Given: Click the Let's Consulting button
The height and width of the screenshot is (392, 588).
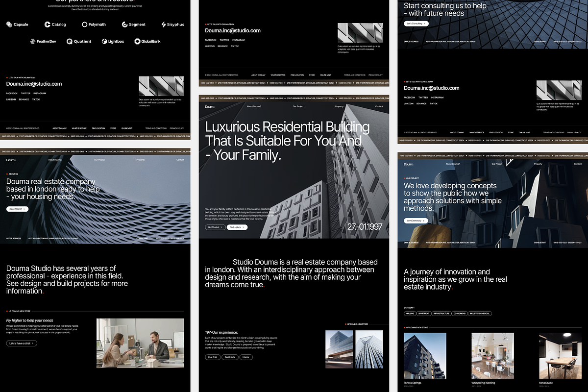Looking at the screenshot, I should (416, 24).
